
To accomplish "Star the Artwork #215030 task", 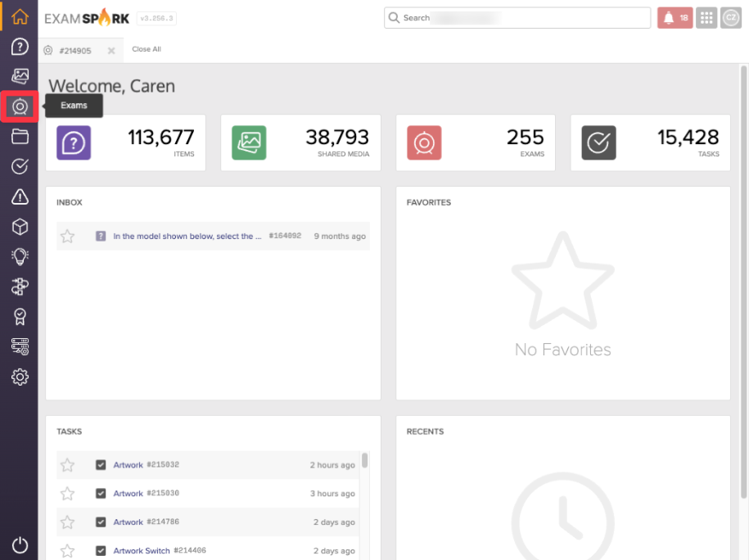I will click(67, 494).
